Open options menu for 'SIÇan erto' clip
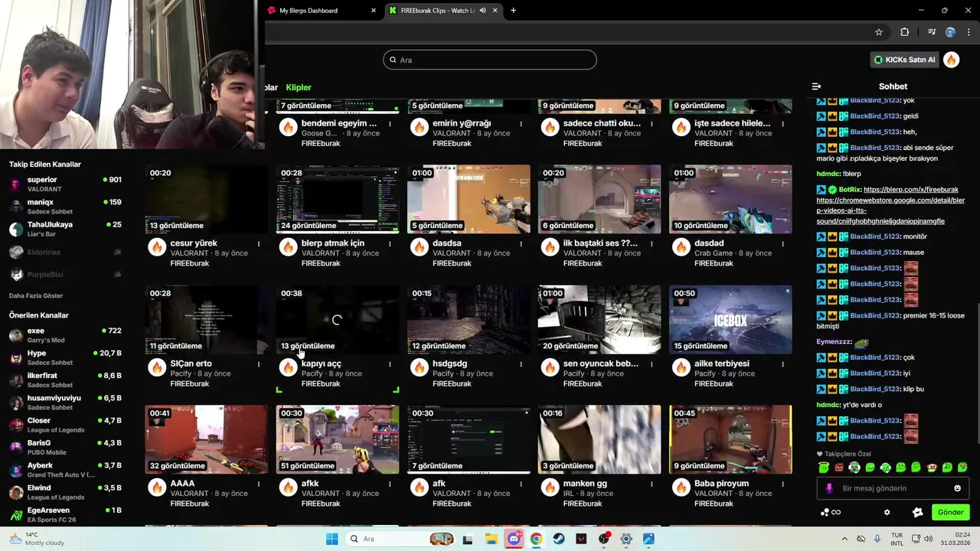Image resolution: width=980 pixels, height=551 pixels. pos(259,364)
